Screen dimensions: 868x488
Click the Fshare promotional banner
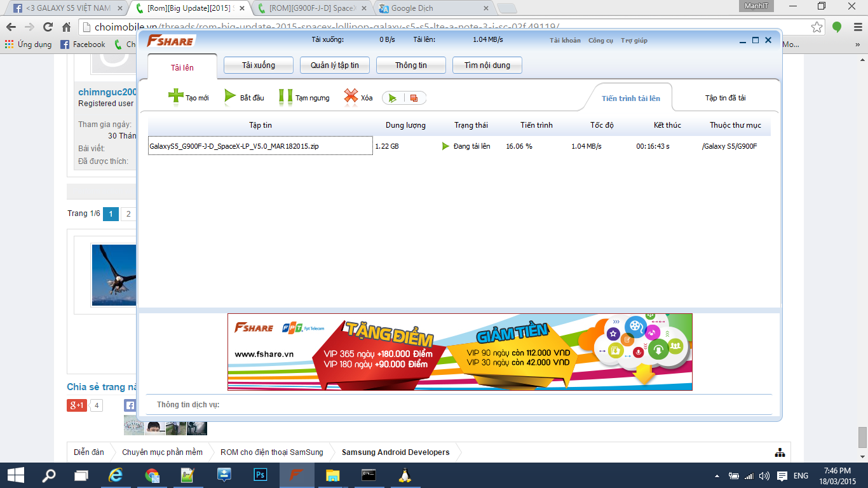point(460,352)
